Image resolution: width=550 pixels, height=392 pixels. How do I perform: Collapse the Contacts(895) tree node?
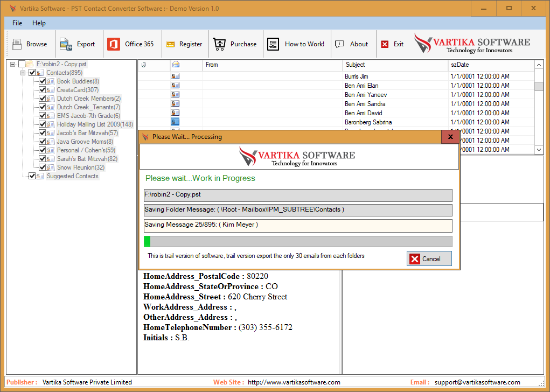23,73
